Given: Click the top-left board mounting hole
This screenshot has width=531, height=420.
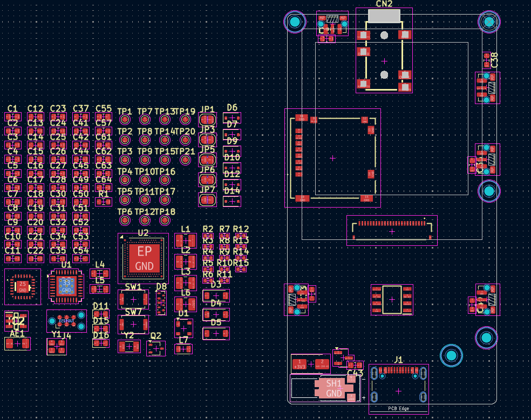Looking at the screenshot, I should [295, 22].
